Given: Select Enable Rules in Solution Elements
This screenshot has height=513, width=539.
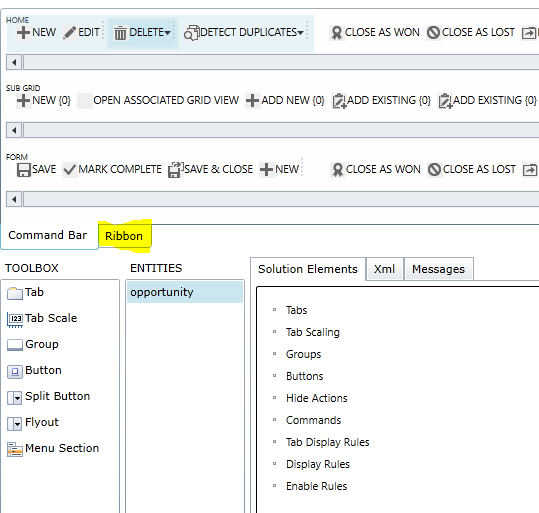Looking at the screenshot, I should [317, 487].
